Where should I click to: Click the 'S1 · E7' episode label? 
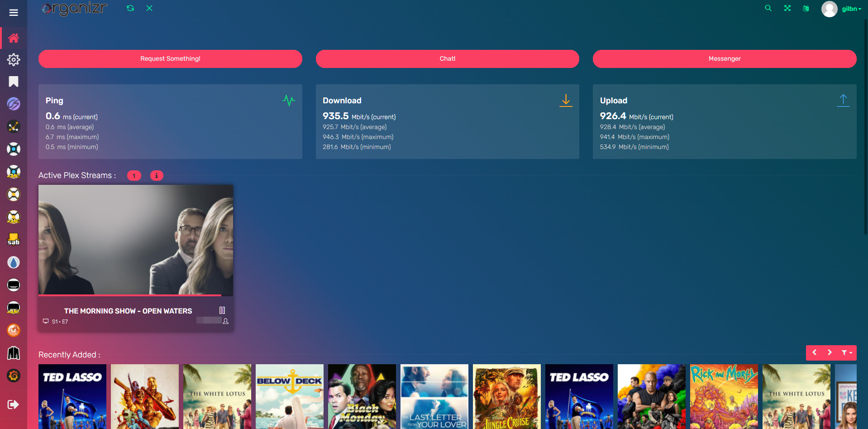[60, 322]
